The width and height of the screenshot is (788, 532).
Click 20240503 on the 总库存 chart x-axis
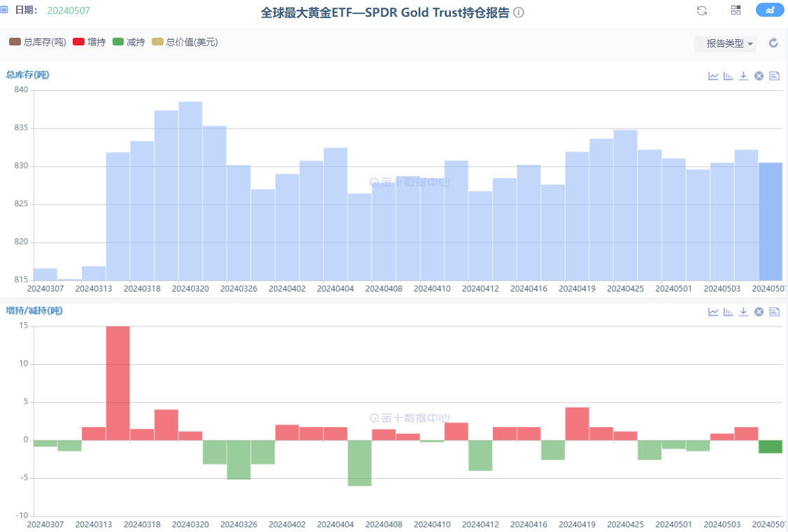[722, 289]
